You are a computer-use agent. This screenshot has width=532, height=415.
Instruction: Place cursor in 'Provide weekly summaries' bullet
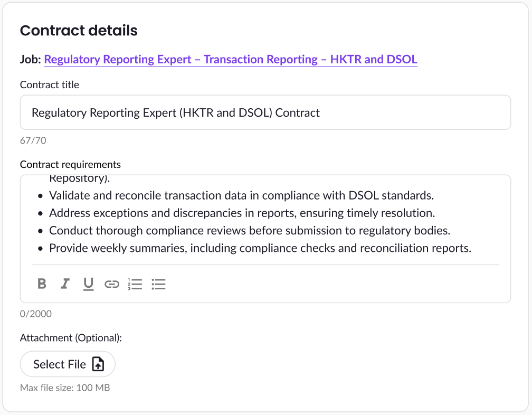[x=260, y=248]
